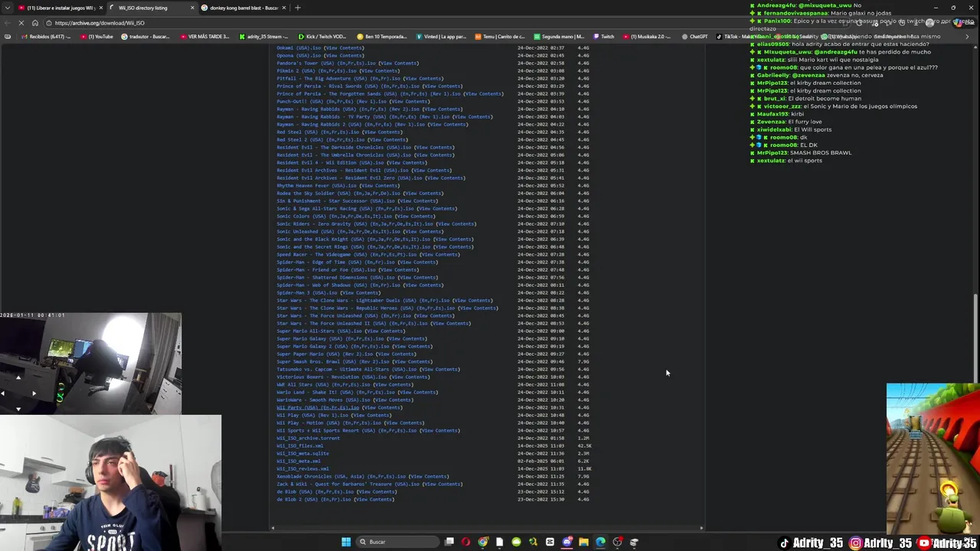The width and height of the screenshot is (980, 551).
Task: Download de Blob 2 (USA) iso
Action: tap(313, 499)
